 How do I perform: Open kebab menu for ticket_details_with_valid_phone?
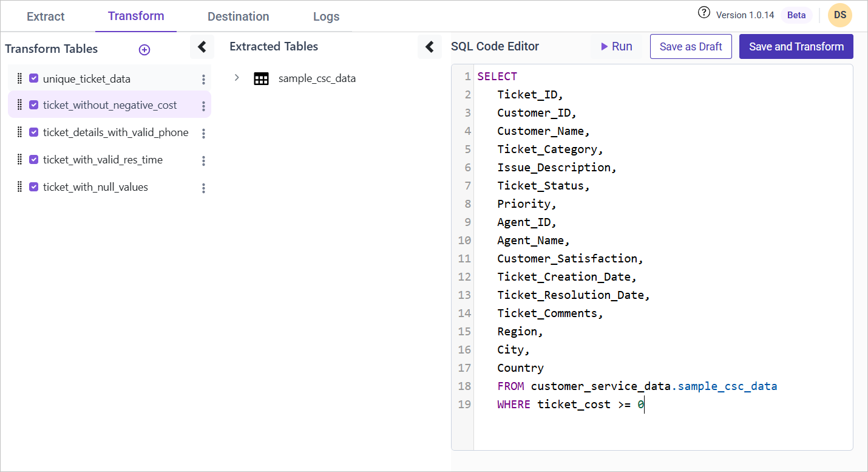click(x=203, y=134)
